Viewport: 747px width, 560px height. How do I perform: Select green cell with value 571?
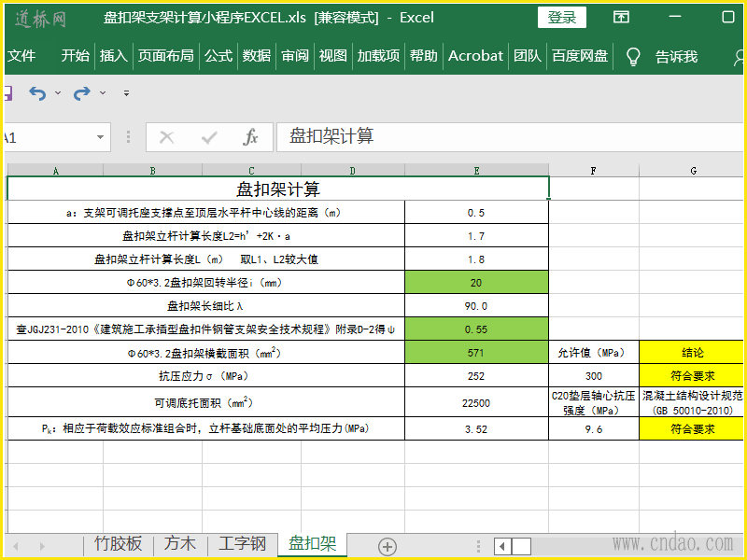[x=476, y=353]
